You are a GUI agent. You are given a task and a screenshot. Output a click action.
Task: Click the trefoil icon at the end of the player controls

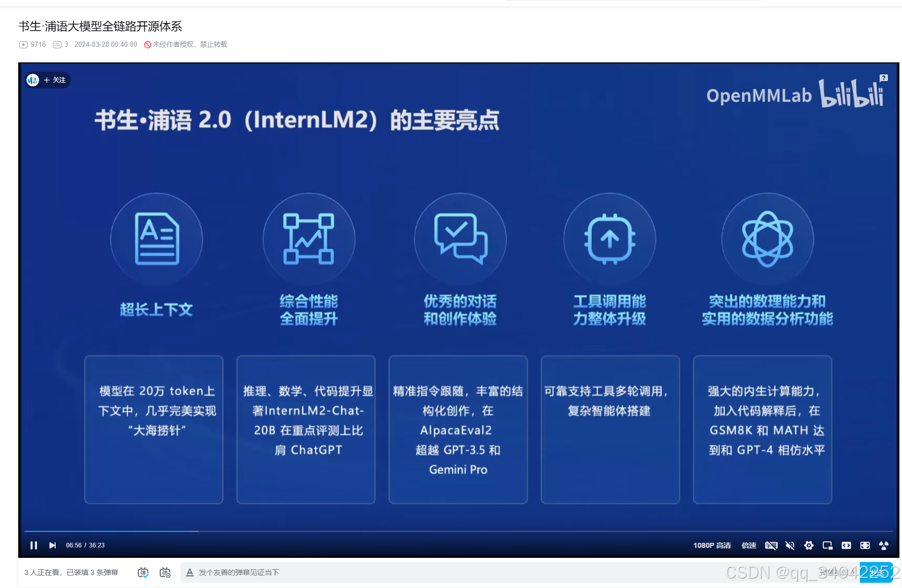tap(884, 545)
